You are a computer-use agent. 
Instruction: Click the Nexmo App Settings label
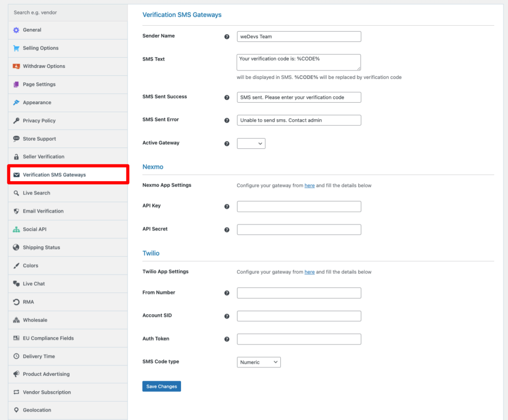point(167,185)
